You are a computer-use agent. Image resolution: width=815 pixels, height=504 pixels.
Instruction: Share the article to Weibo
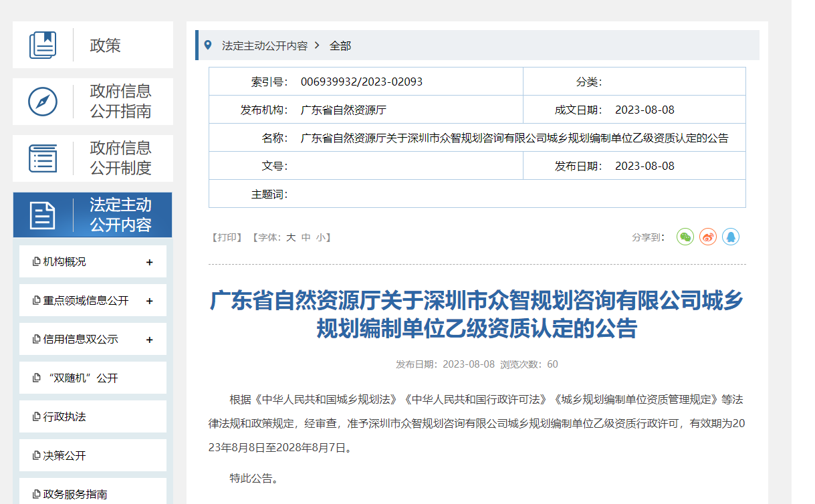tap(707, 237)
